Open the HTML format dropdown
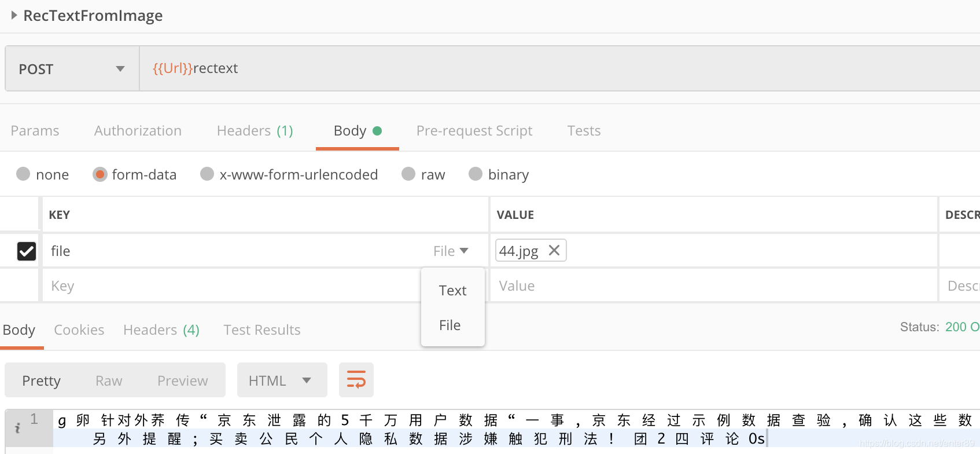980x454 pixels. tap(282, 380)
